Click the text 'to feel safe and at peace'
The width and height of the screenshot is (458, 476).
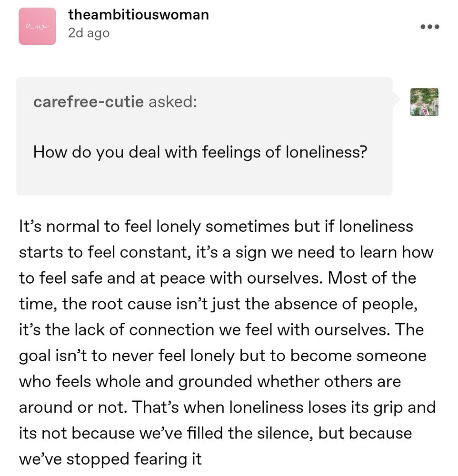point(112,278)
